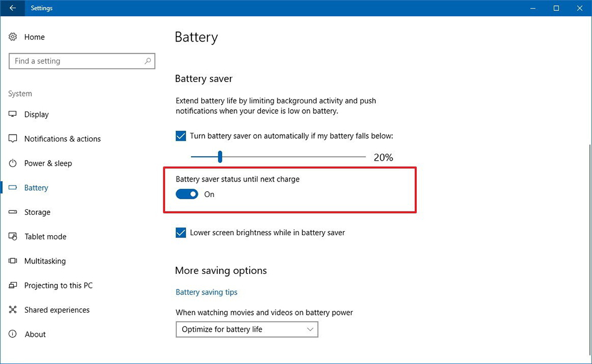
Task: Click the Storage drive icon
Action: pyautogui.click(x=13, y=212)
